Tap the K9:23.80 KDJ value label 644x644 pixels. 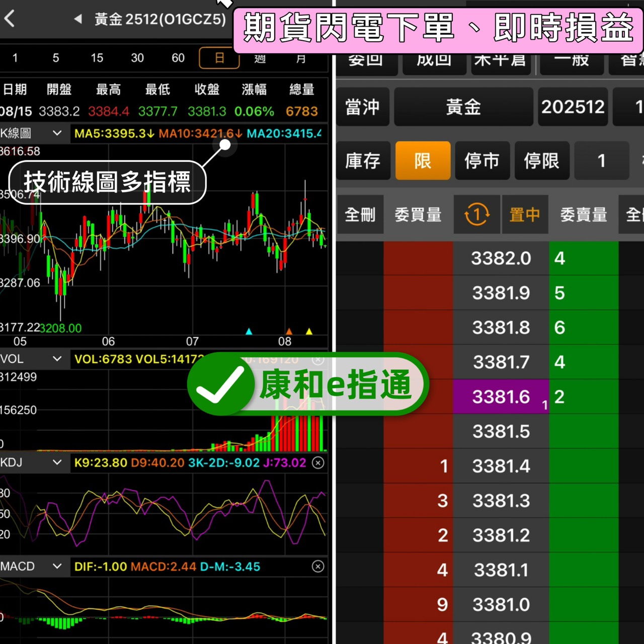pos(101,462)
